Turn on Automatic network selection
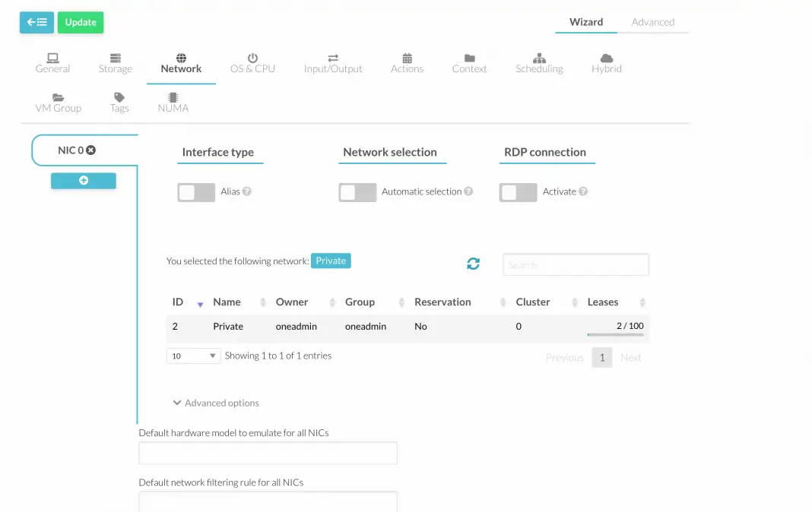Image resolution: width=812 pixels, height=512 pixels. tap(357, 192)
